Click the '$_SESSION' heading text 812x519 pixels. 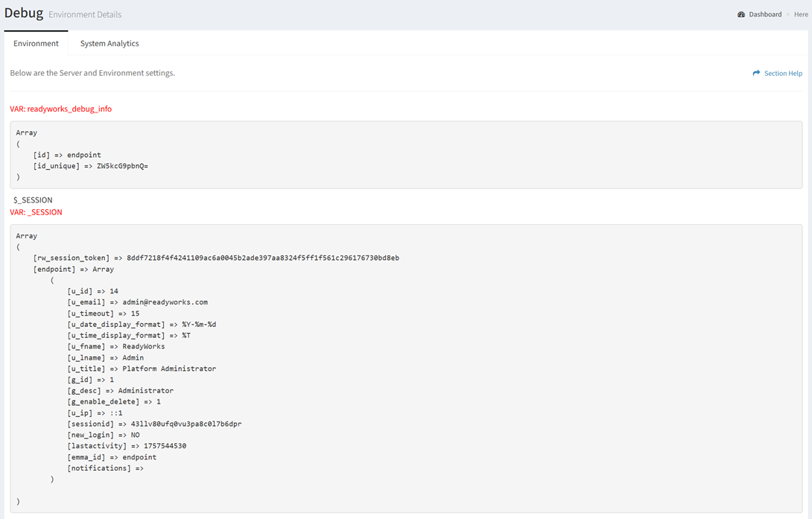[33, 200]
